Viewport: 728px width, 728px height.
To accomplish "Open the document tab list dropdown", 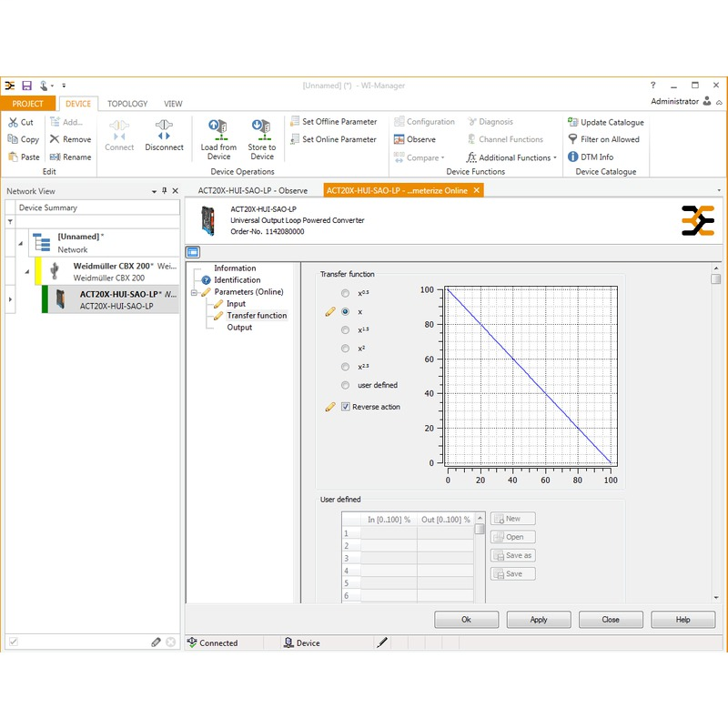I will point(719,190).
